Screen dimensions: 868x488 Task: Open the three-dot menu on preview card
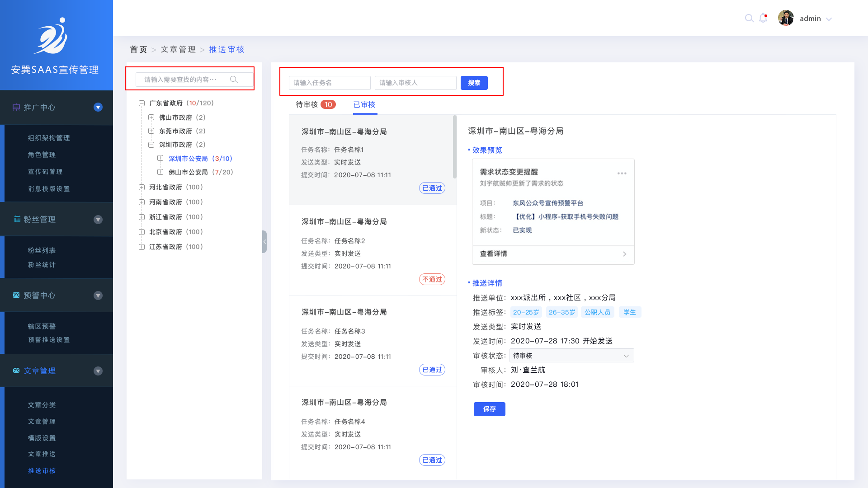point(622,174)
